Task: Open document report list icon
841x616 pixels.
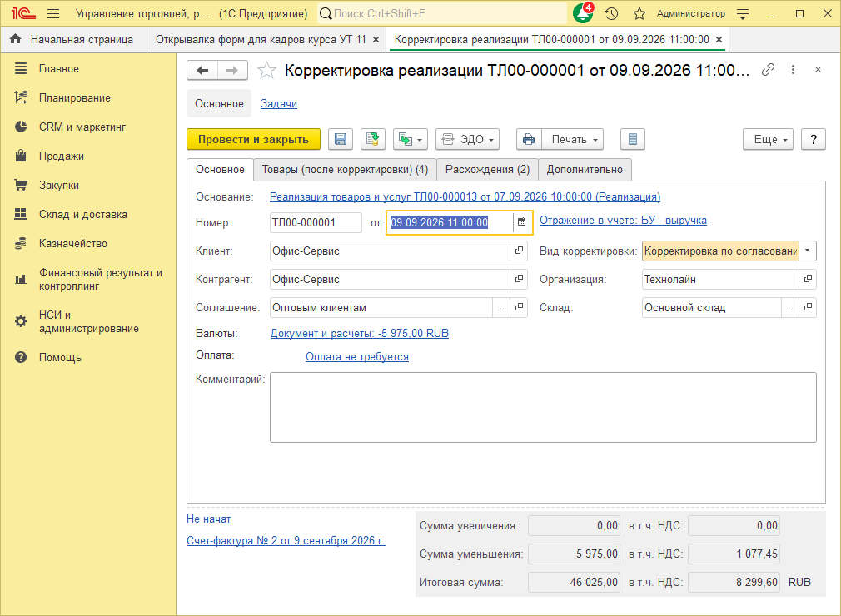Action: (632, 139)
